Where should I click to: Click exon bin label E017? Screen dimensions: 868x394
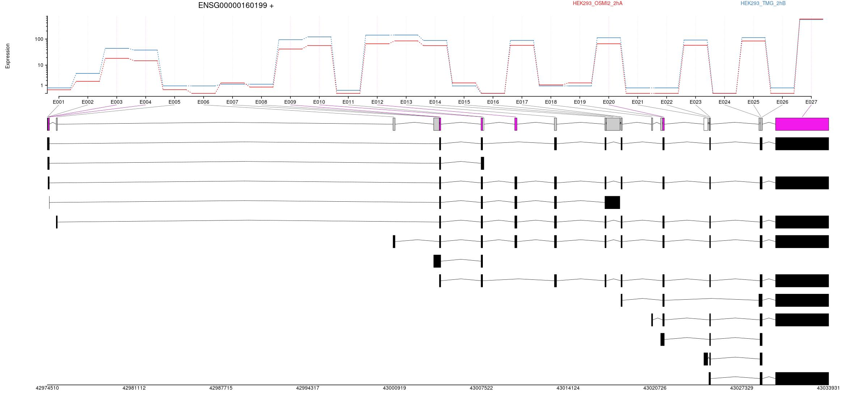coord(522,102)
